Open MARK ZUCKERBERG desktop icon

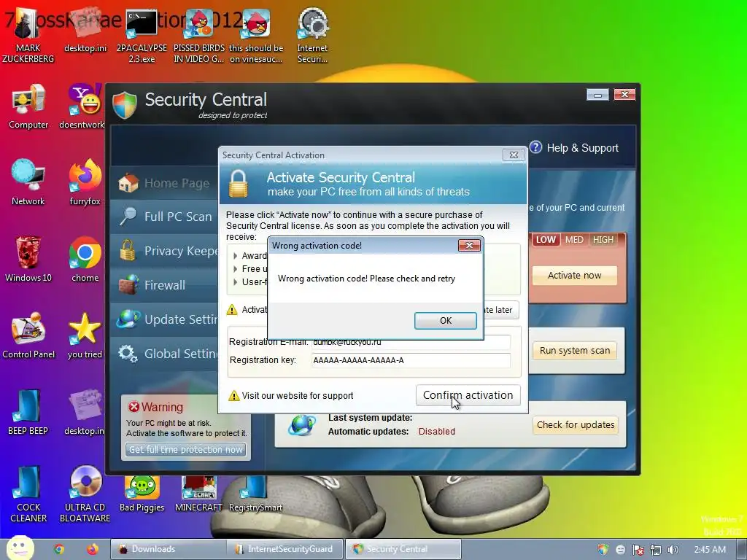pos(28,35)
